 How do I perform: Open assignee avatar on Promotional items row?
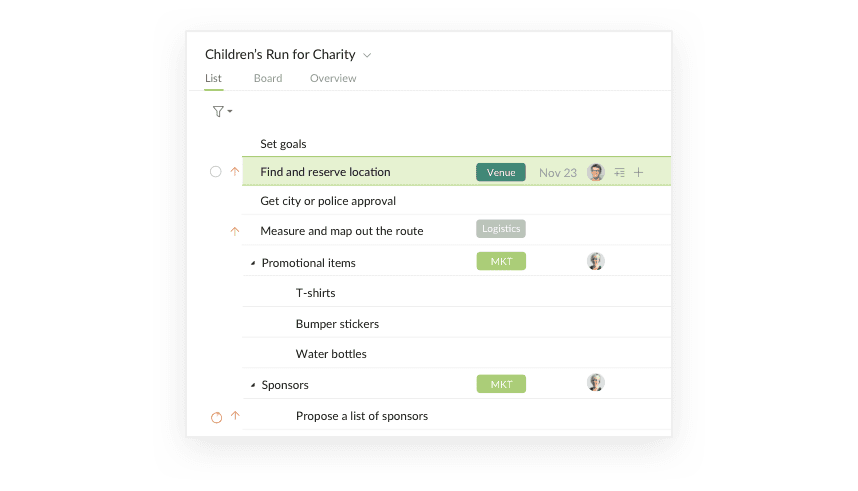(x=595, y=261)
